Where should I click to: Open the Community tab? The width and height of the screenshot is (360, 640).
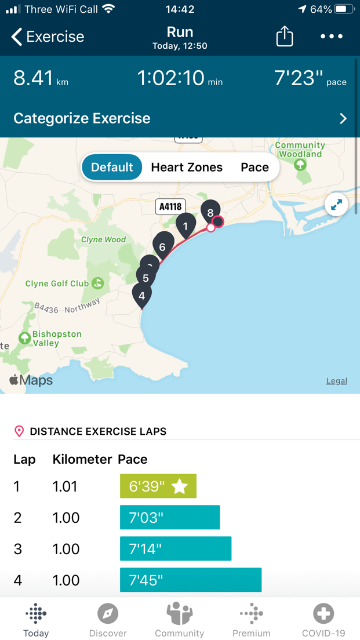point(179,620)
